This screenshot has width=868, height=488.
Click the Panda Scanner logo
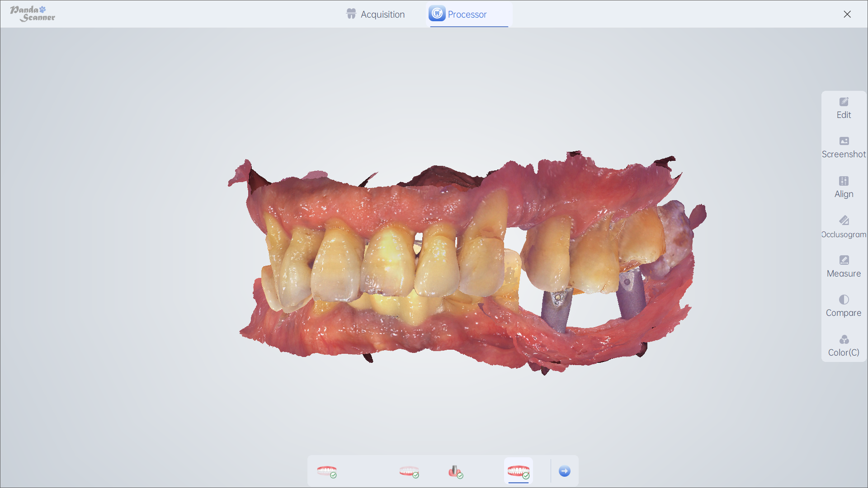click(x=33, y=14)
